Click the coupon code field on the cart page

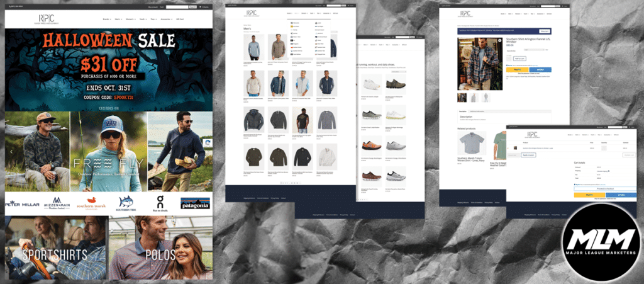(x=513, y=155)
